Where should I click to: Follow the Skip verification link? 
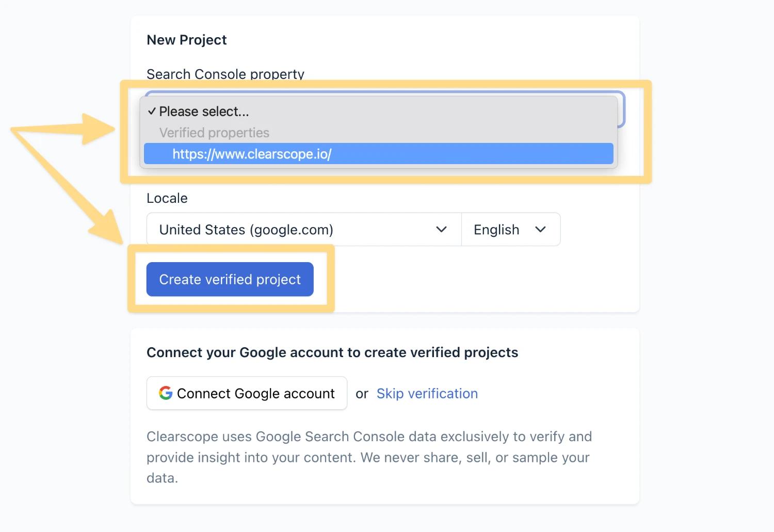427,394
